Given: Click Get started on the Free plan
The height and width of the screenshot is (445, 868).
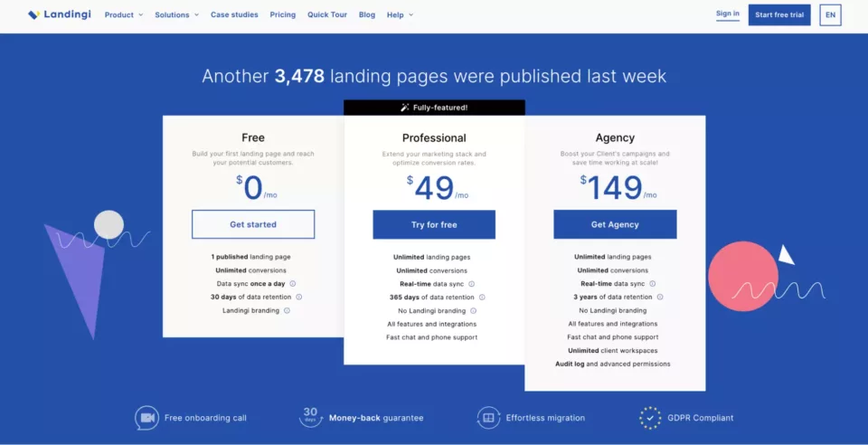Looking at the screenshot, I should (253, 224).
